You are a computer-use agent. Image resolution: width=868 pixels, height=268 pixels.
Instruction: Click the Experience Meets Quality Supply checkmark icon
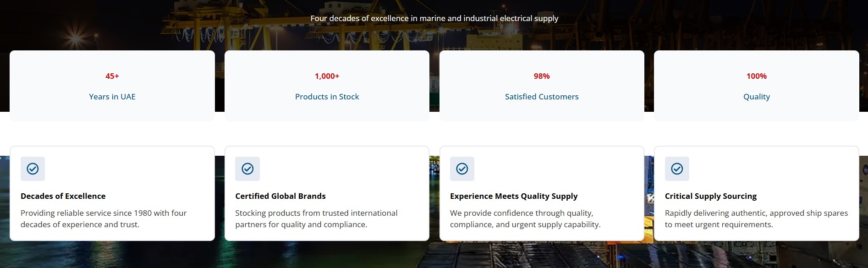[x=462, y=169]
